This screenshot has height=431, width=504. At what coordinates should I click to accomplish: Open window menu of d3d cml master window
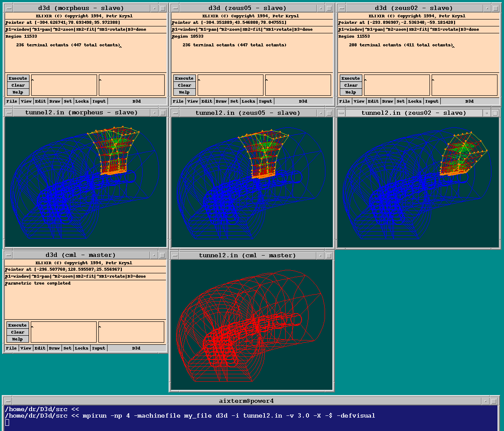[x=8, y=255]
